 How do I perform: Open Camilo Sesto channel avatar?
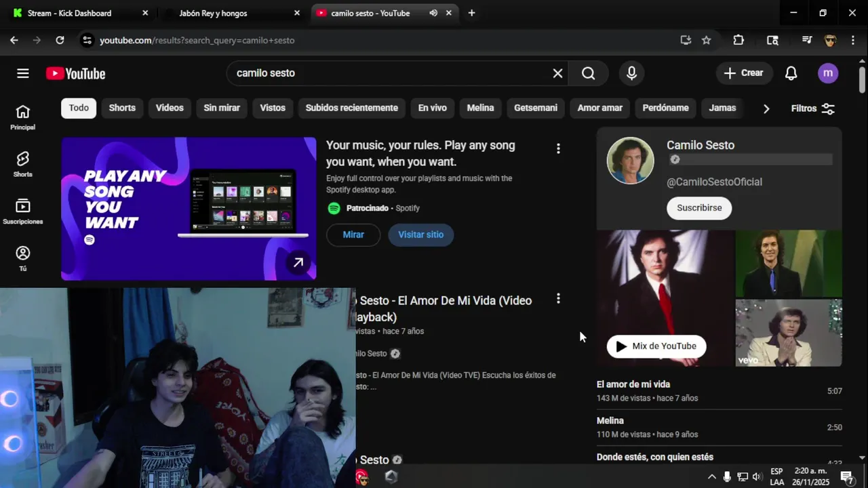630,161
